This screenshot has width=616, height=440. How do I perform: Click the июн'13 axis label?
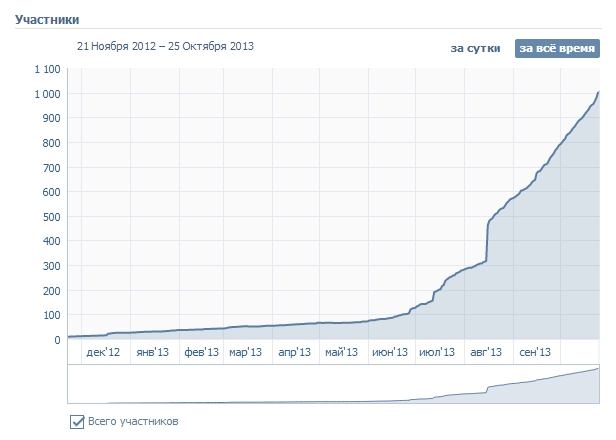tap(390, 352)
